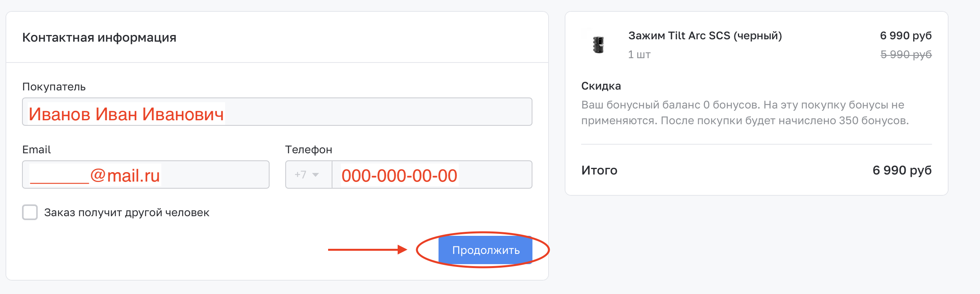Click the Итого amount 6 990 руб
Screen dimensions: 980x294
coord(902,170)
